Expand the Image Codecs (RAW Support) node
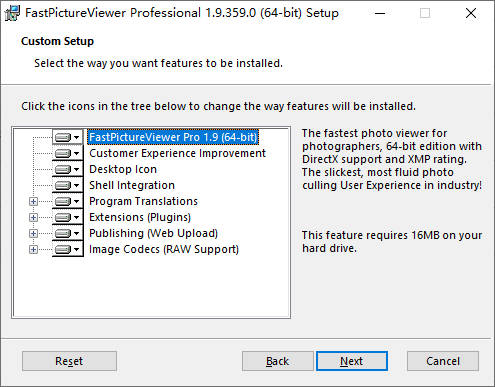 tap(33, 249)
